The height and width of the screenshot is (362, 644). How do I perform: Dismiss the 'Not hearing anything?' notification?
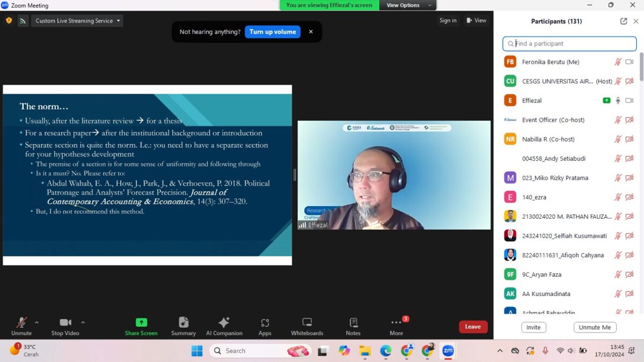(x=311, y=32)
